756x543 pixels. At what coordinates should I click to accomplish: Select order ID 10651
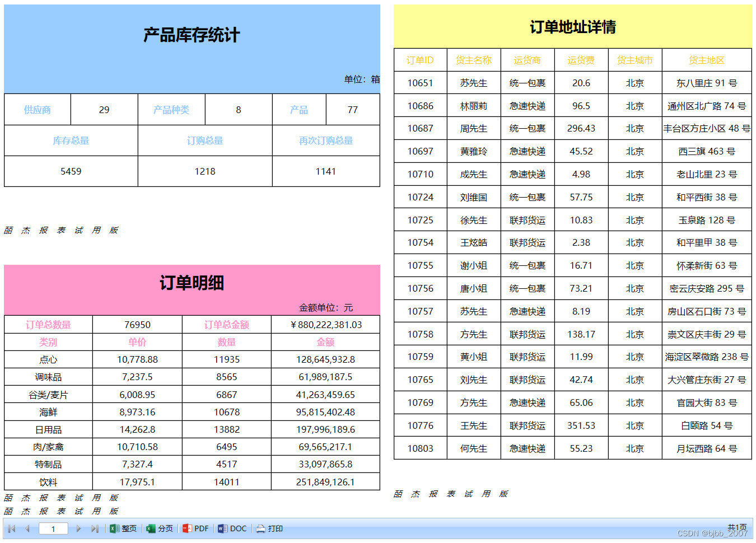(x=420, y=83)
